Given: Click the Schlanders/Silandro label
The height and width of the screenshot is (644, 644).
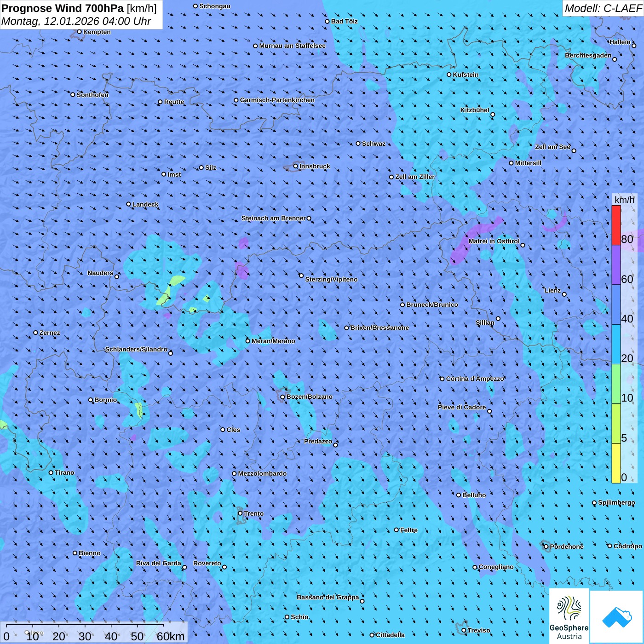Looking at the screenshot, I should point(136,349).
